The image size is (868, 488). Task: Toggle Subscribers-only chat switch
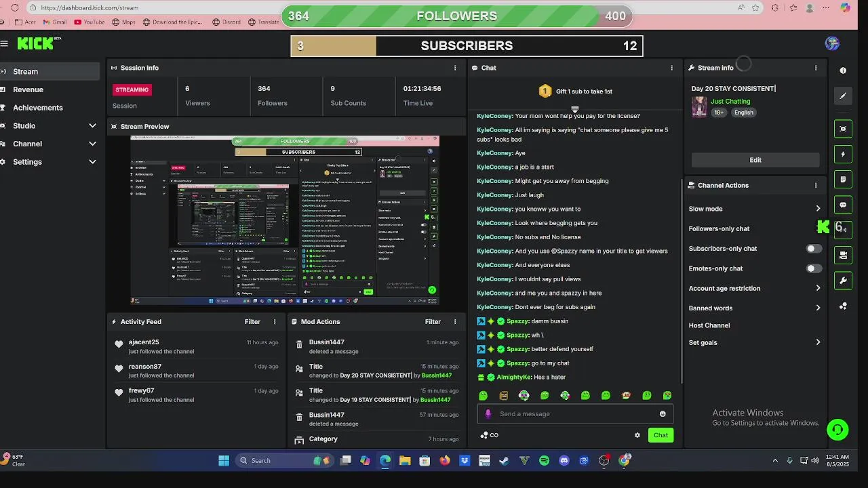pyautogui.click(x=814, y=249)
